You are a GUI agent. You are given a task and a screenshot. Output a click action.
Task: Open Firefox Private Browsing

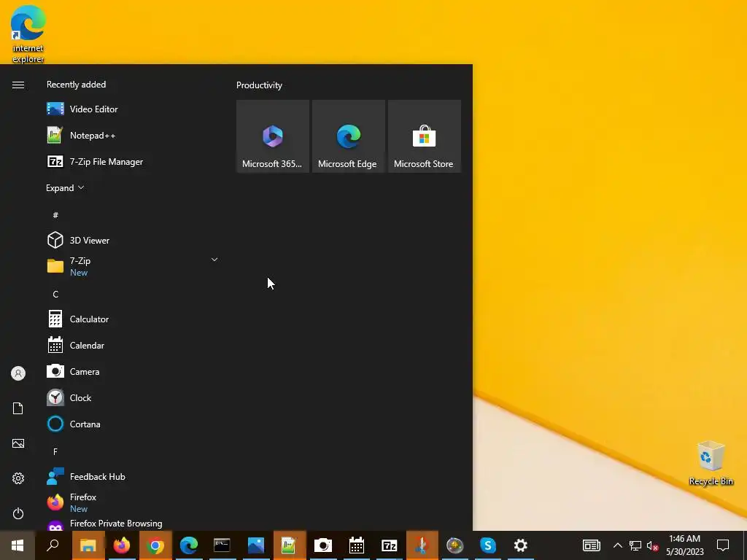tap(132, 524)
